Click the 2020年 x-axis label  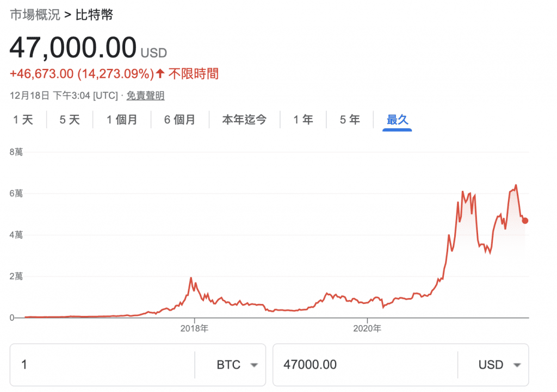tap(367, 328)
